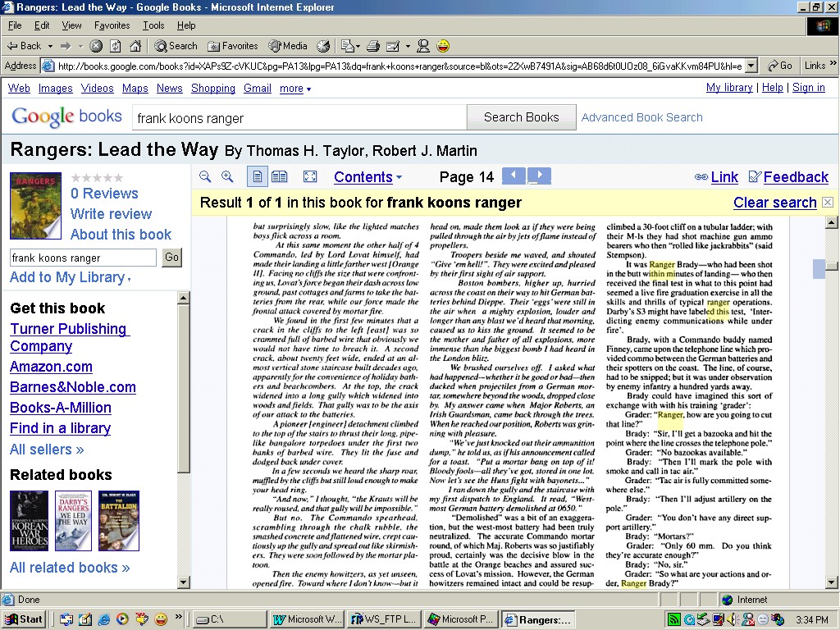The width and height of the screenshot is (840, 630).
Task: Open the Add to My Library dropdown
Action: [x=71, y=277]
